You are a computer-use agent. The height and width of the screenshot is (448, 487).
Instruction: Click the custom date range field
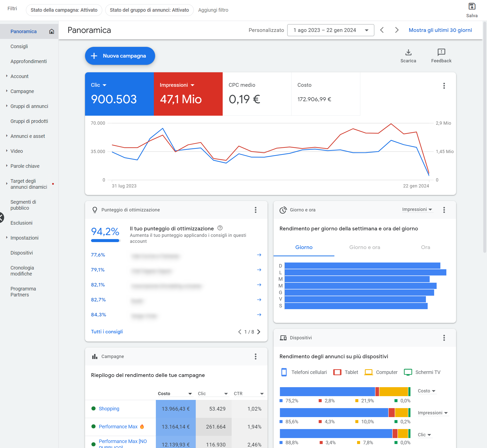tap(330, 30)
